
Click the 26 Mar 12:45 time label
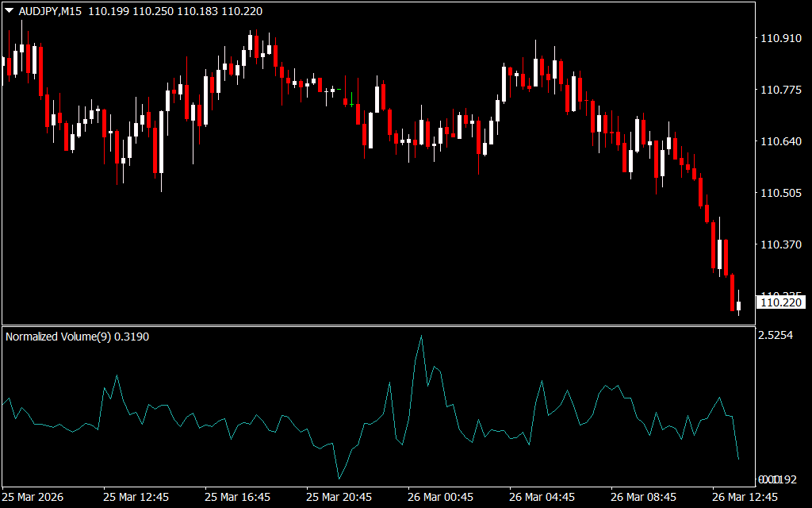click(x=745, y=497)
